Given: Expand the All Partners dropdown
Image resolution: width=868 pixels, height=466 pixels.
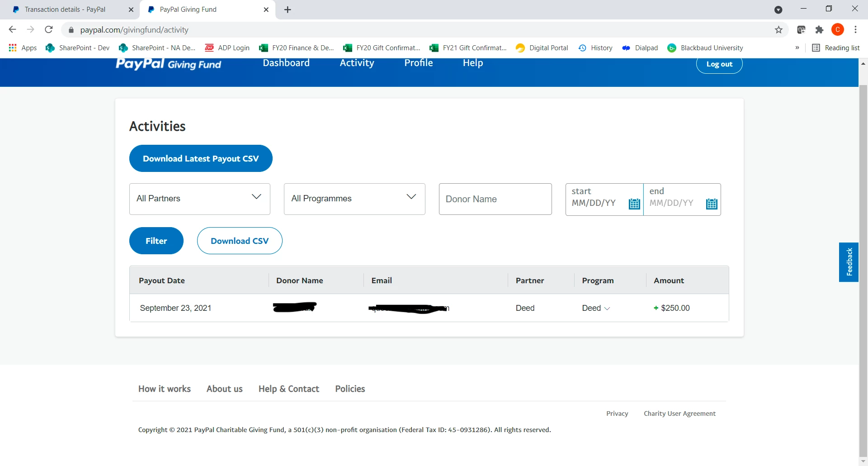Looking at the screenshot, I should 200,199.
